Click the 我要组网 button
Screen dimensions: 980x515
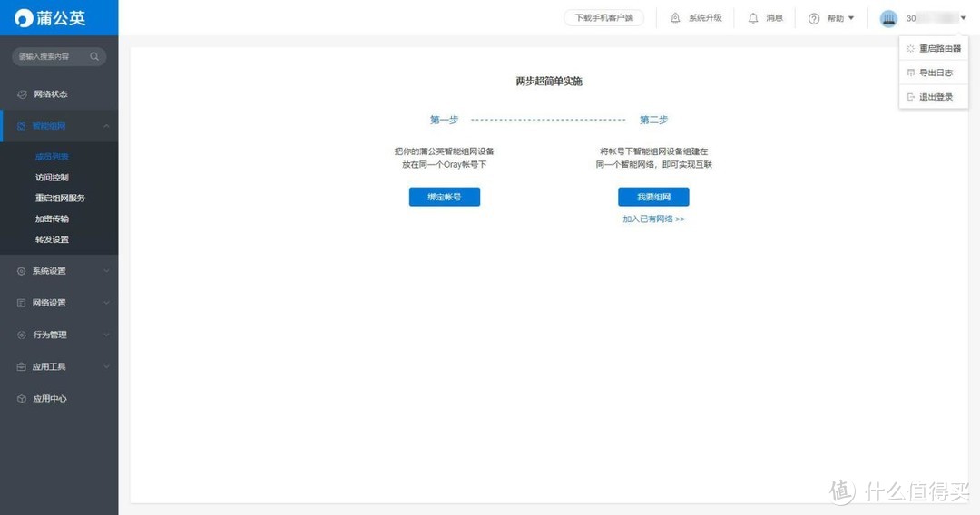pyautogui.click(x=653, y=197)
